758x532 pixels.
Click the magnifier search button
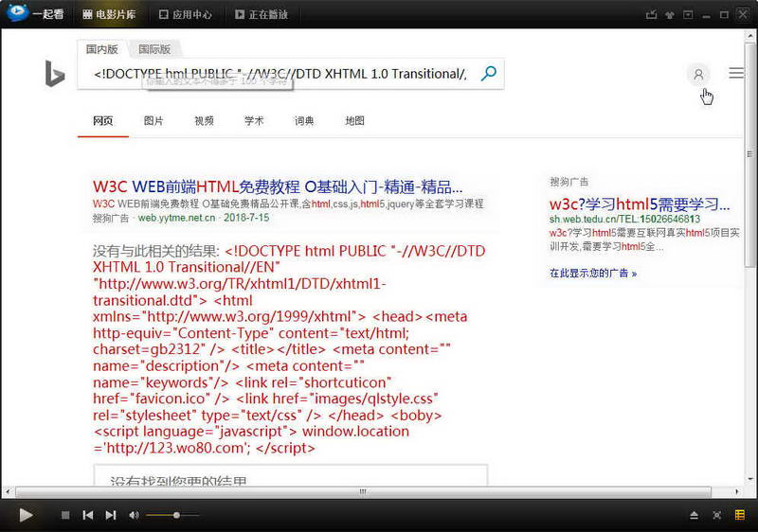tap(489, 74)
